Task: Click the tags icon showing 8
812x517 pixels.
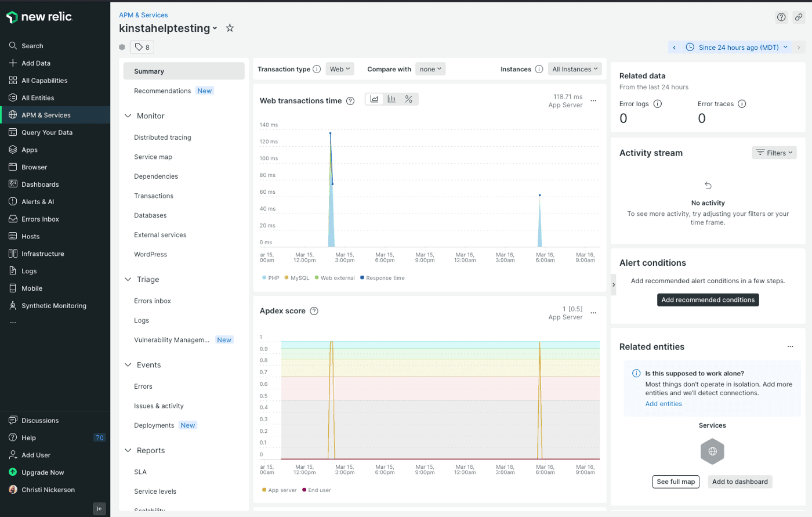Action: click(142, 47)
